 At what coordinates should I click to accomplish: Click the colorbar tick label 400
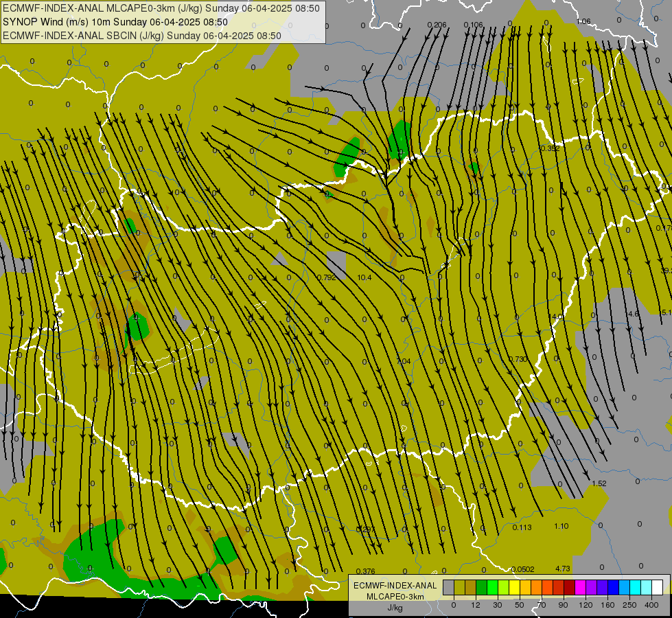(x=651, y=605)
